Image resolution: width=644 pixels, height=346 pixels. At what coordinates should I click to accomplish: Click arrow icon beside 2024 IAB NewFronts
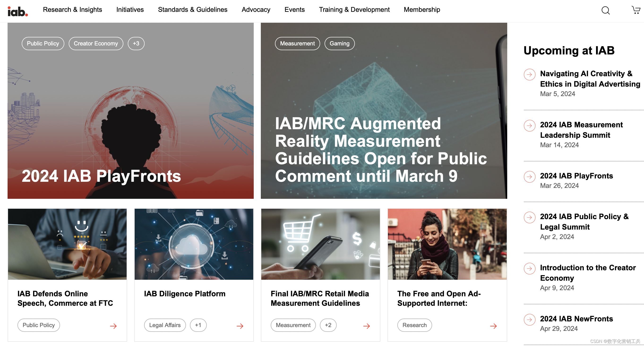[x=529, y=320]
